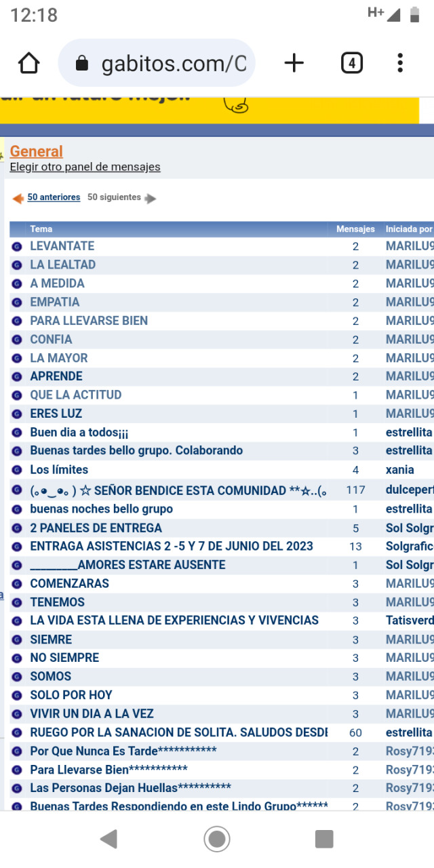Open the General panel heading link

[36, 151]
